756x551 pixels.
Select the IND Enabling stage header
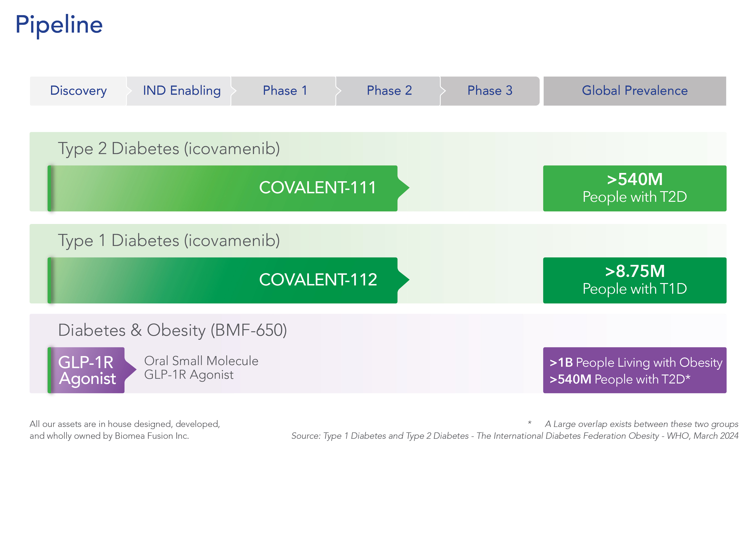pos(182,91)
